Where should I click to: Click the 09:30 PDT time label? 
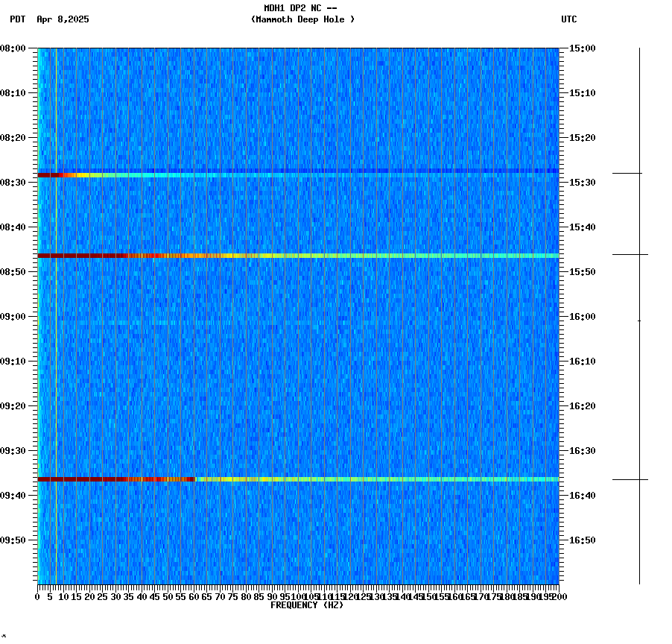(15, 449)
